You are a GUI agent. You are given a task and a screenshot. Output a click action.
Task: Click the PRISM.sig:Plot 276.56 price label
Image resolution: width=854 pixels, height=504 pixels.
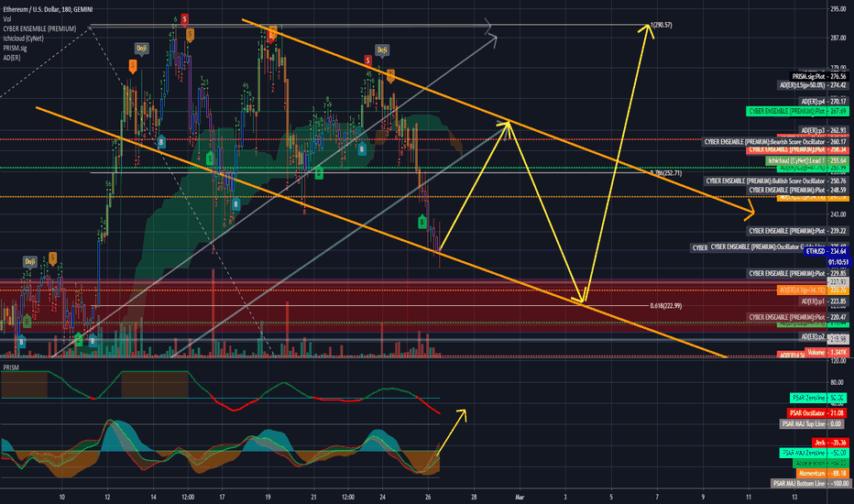(x=819, y=77)
